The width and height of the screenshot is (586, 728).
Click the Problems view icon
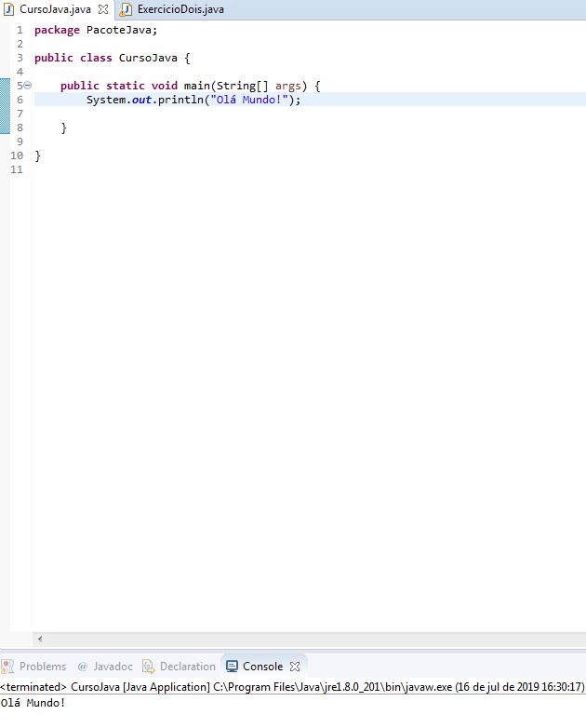(7, 667)
